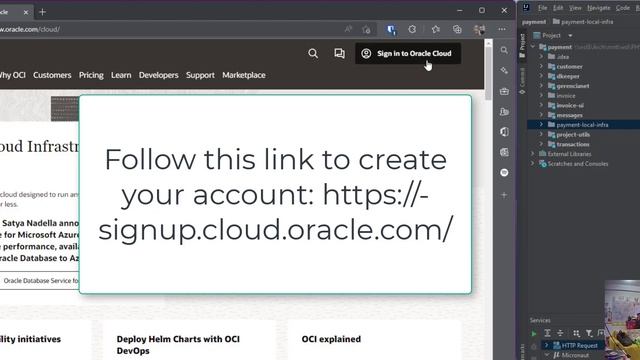Open the IntelliJ Edit menu

pyautogui.click(x=558, y=8)
